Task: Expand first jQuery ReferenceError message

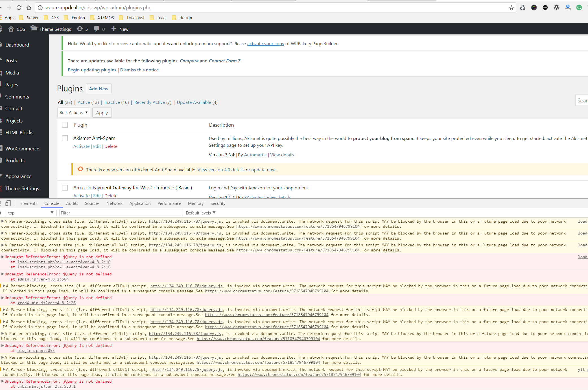Action: pyautogui.click(x=3, y=257)
